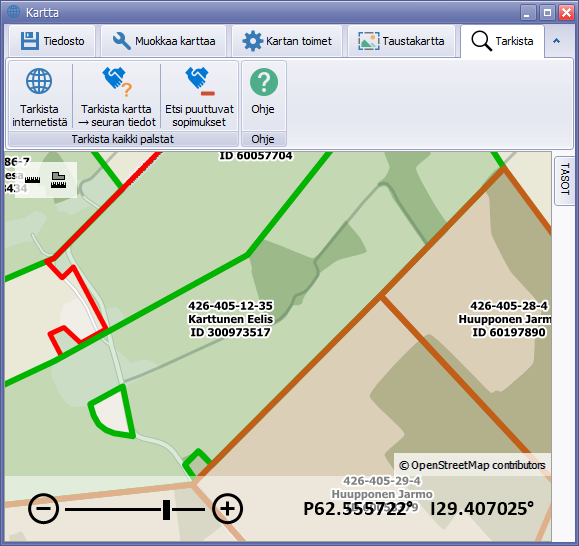Image resolution: width=579 pixels, height=546 pixels.
Task: Expand the TASOT side panel
Action: 565,179
